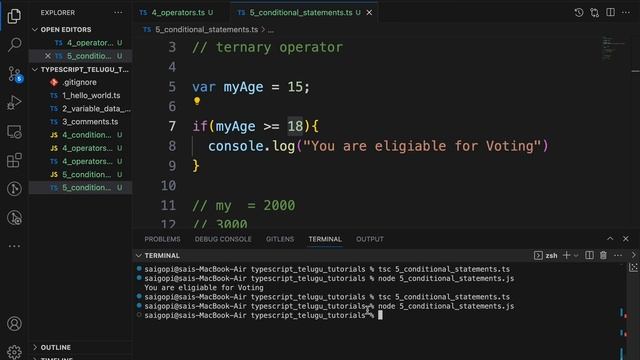
Task: Select the TS 5_condition... file in tree
Action: tap(81, 188)
